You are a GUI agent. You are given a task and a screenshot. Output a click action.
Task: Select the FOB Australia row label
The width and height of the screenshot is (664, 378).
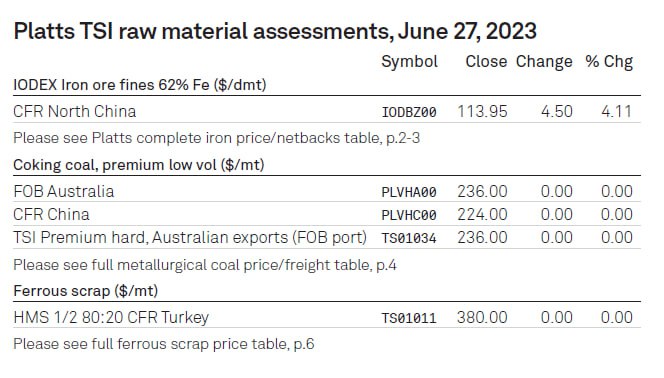[64, 191]
